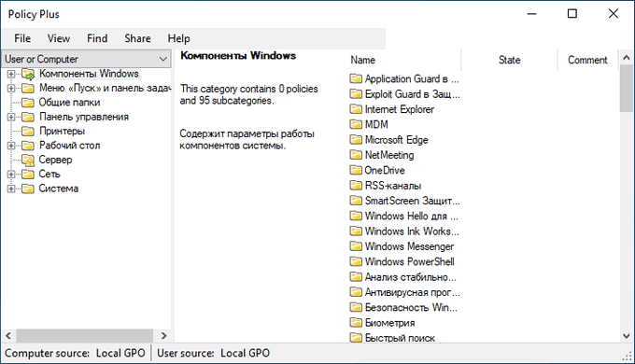The image size is (635, 364).
Task: Select the Безопасность Win... list entry
Action: tap(411, 308)
